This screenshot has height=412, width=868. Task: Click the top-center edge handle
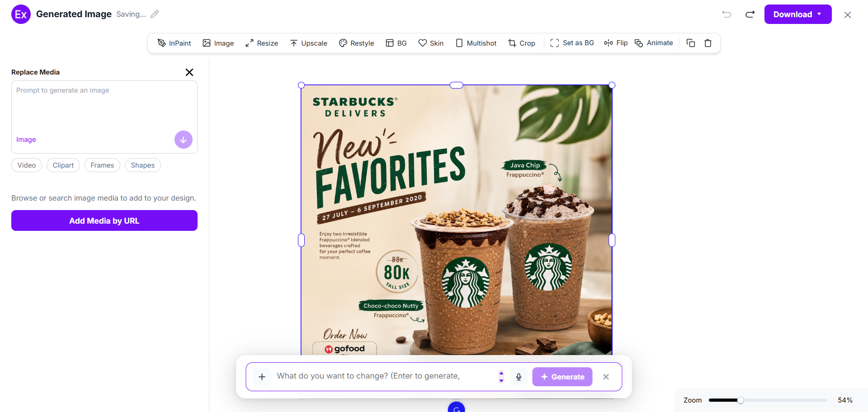pos(457,85)
